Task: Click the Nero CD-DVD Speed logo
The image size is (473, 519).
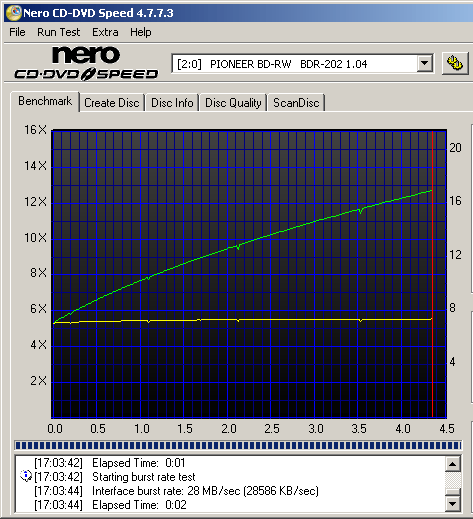Action: 86,63
